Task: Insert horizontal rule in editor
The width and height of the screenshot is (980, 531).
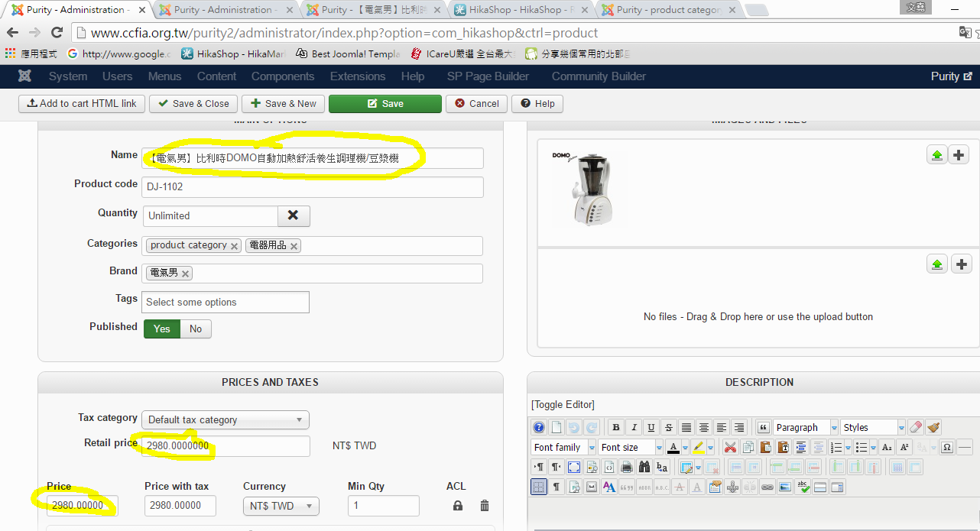Action: point(965,447)
